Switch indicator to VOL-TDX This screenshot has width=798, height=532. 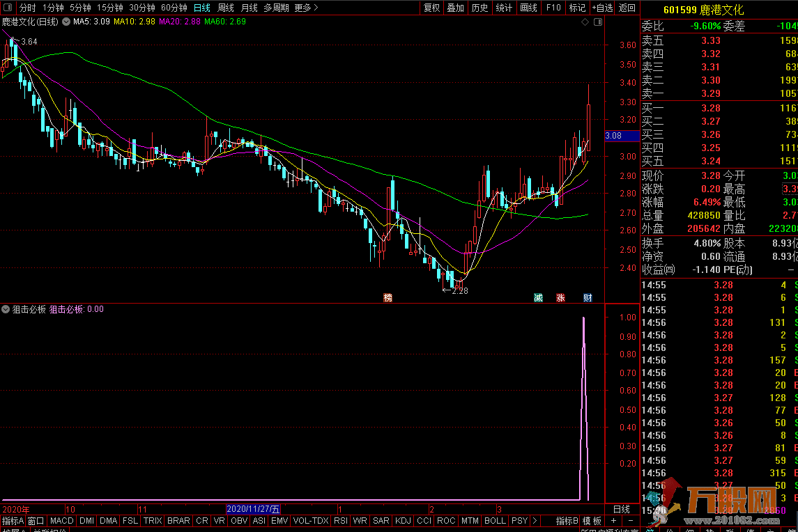(x=311, y=521)
